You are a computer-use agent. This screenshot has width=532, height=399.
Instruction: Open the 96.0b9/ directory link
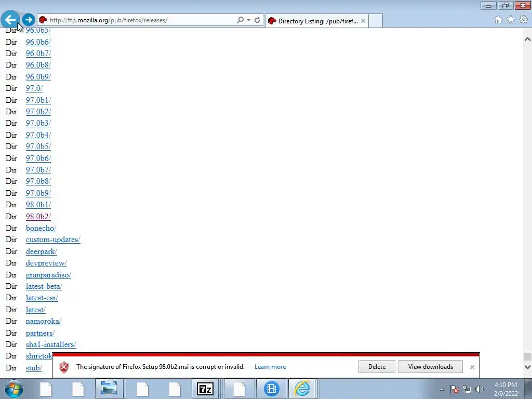coord(38,77)
